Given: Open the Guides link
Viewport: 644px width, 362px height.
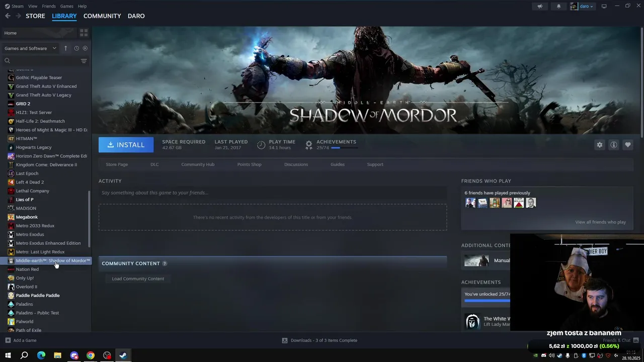Looking at the screenshot, I should 338,164.
